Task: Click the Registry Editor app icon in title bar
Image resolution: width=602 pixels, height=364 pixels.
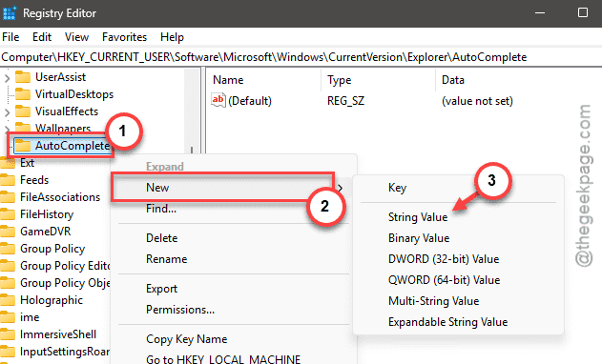Action: 10,13
